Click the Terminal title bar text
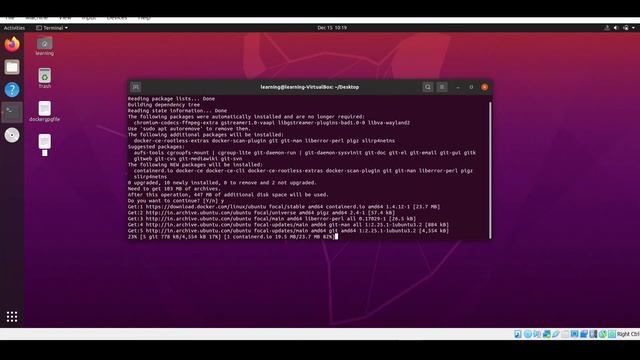 [x=310, y=87]
